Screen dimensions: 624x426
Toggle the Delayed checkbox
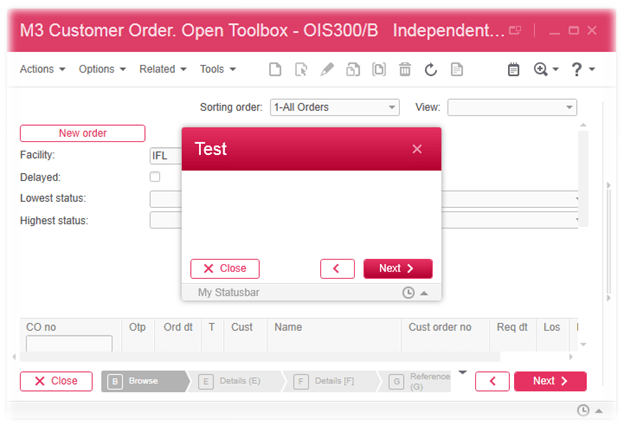pyautogui.click(x=155, y=177)
